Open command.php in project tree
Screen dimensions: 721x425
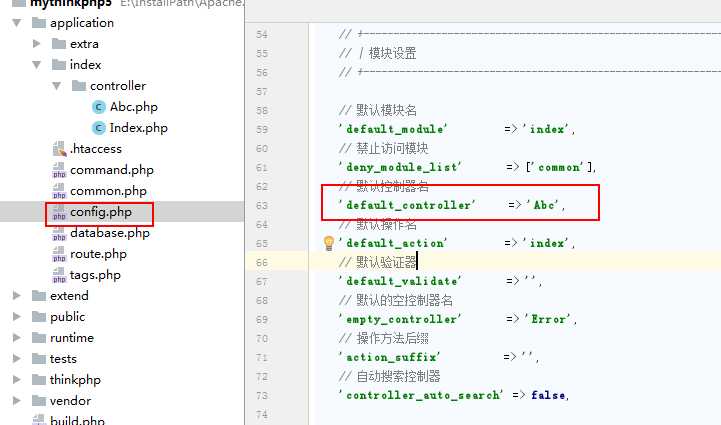[112, 170]
